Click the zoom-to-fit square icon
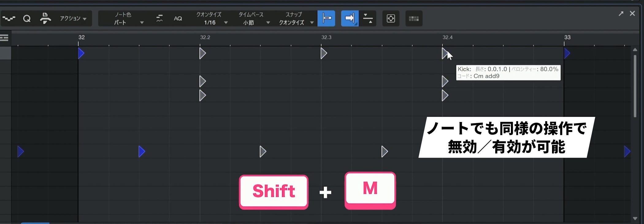The height and width of the screenshot is (224, 644). 391,18
